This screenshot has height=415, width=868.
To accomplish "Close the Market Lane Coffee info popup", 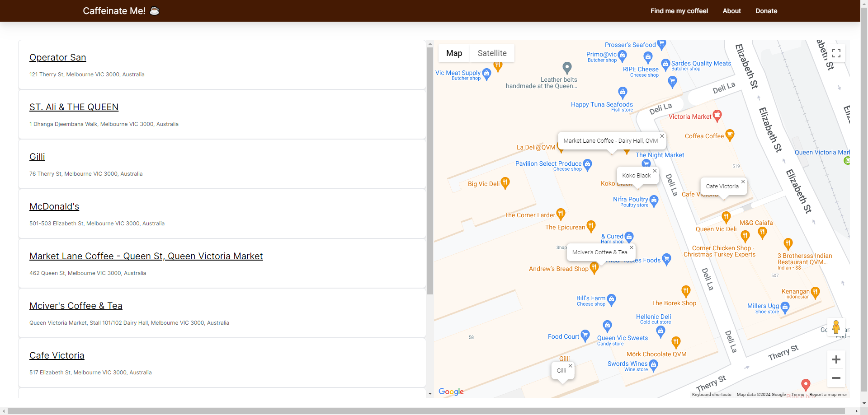I will pyautogui.click(x=662, y=136).
